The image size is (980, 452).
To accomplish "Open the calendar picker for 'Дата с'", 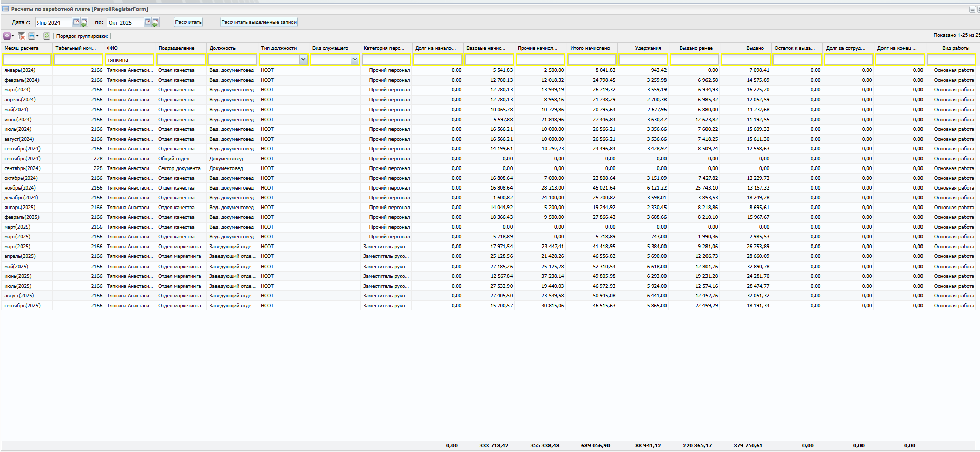I will 76,22.
